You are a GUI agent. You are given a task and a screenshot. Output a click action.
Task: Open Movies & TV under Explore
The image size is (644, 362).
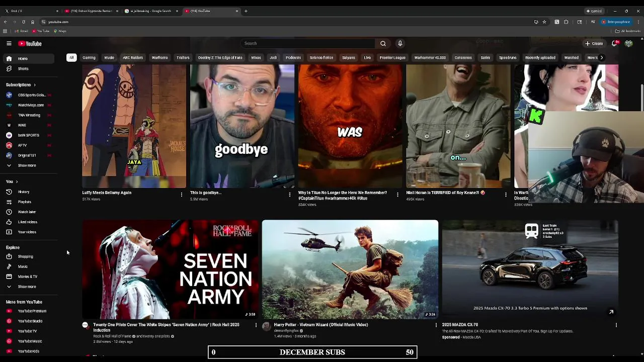point(27,277)
